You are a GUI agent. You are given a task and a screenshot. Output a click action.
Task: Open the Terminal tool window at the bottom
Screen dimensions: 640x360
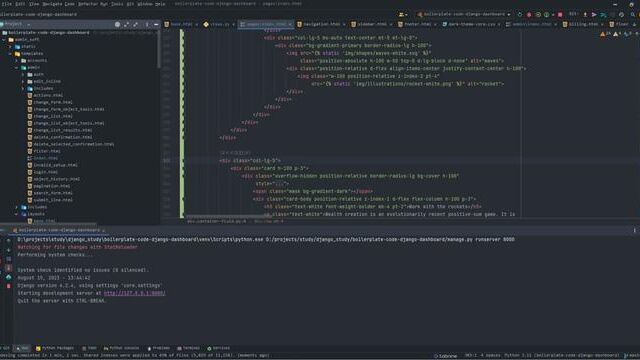click(x=189, y=348)
